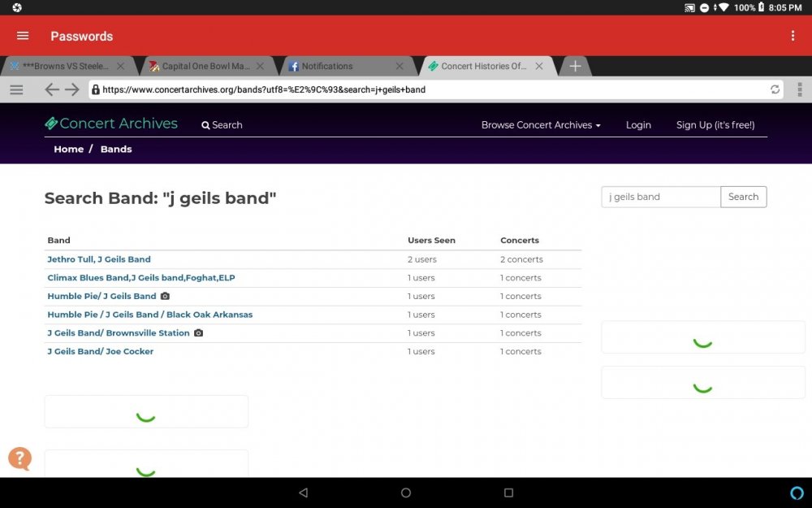Viewport: 812px width, 508px height.
Task: Click Sign Up (it's free!)
Action: click(715, 125)
